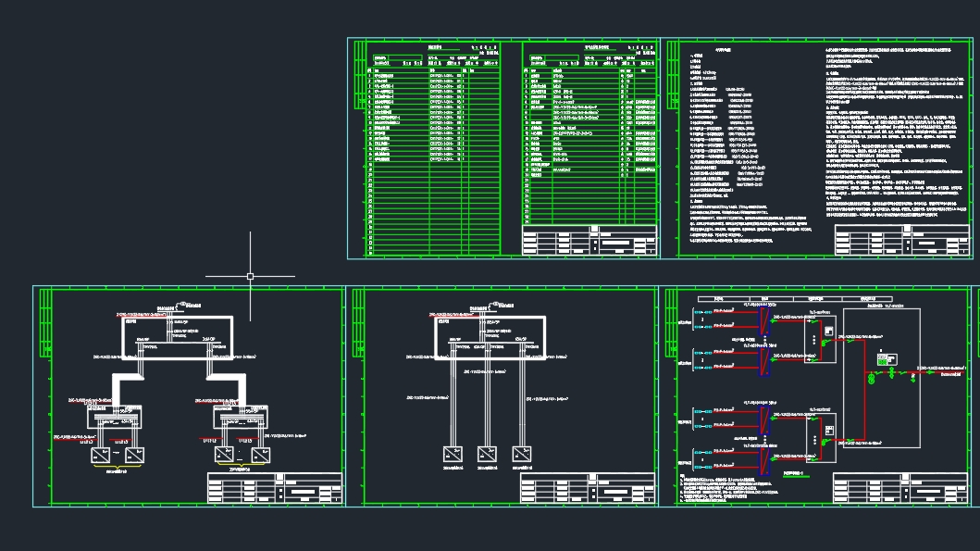980x551 pixels.
Task: Click the middle inverter symbol in the three-feeder diagram
Action: click(487, 454)
